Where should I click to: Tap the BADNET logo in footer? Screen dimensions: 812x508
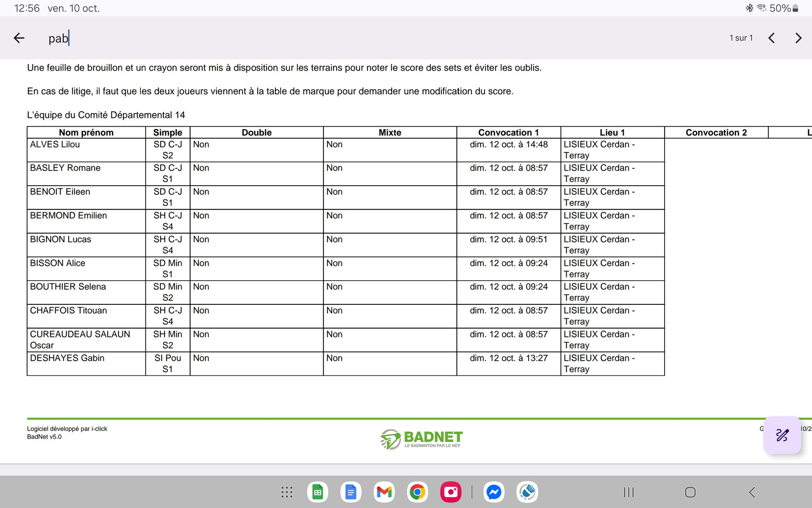coord(421,439)
